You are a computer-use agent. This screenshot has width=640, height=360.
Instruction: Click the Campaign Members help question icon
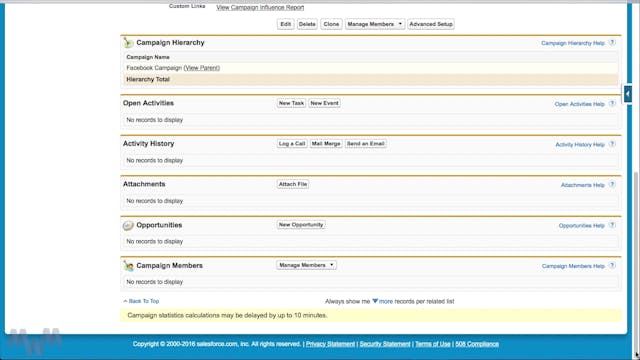pyautogui.click(x=612, y=266)
